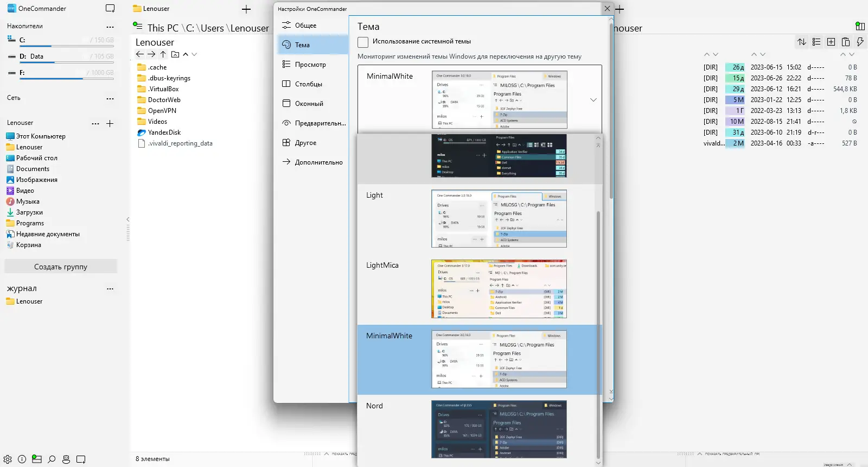868x467 pixels.
Task: Click the list icon before This PC breadcrumb
Action: 138,26
